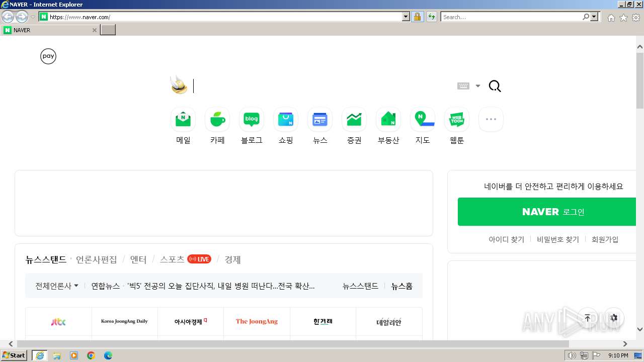Select the 언론사편집 tab
644x362 pixels.
(x=96, y=259)
